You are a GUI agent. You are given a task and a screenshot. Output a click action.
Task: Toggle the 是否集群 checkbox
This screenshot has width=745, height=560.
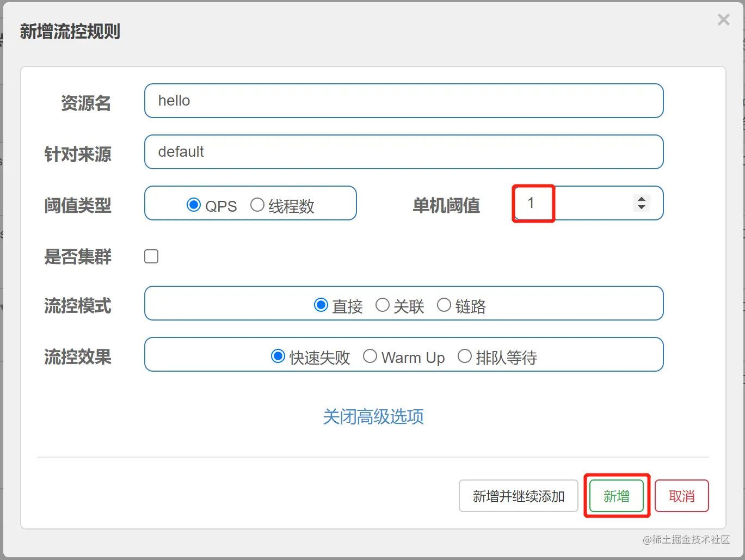(151, 256)
